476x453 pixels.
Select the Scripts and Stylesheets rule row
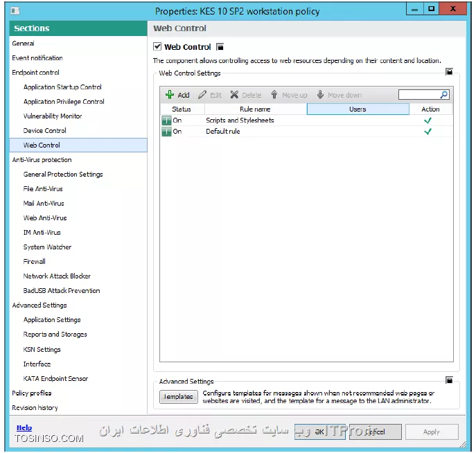click(306, 121)
